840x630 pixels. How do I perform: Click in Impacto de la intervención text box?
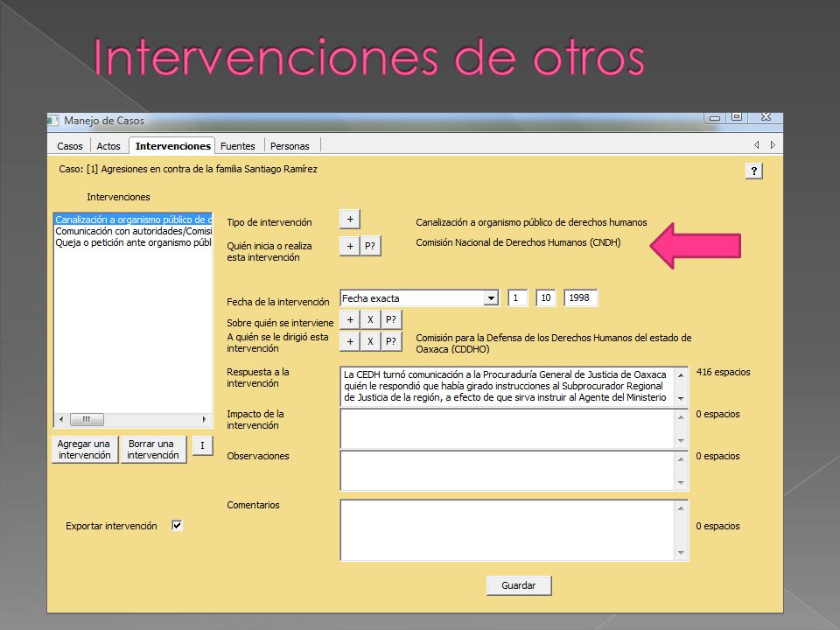click(x=507, y=429)
